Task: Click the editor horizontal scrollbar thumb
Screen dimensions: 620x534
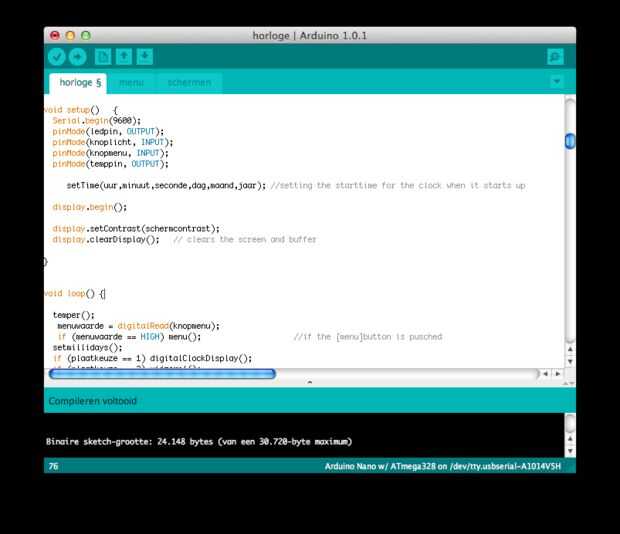Action: [x=162, y=374]
